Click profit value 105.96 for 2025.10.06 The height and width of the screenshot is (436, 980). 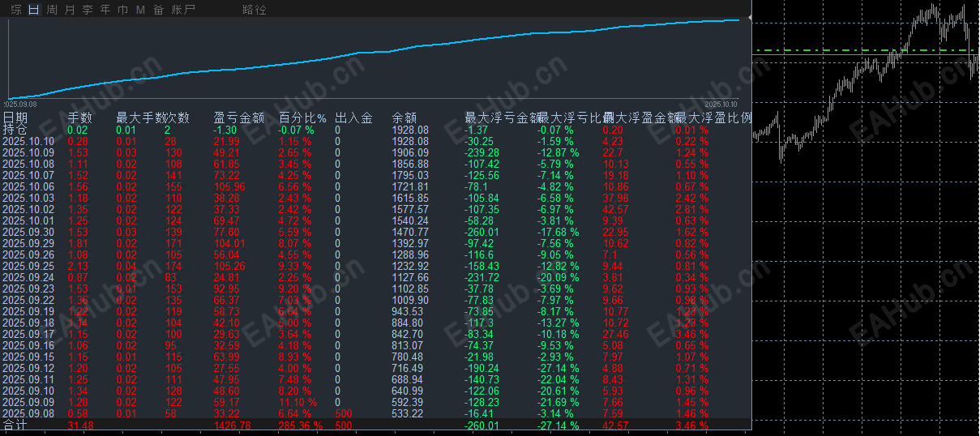coord(229,186)
